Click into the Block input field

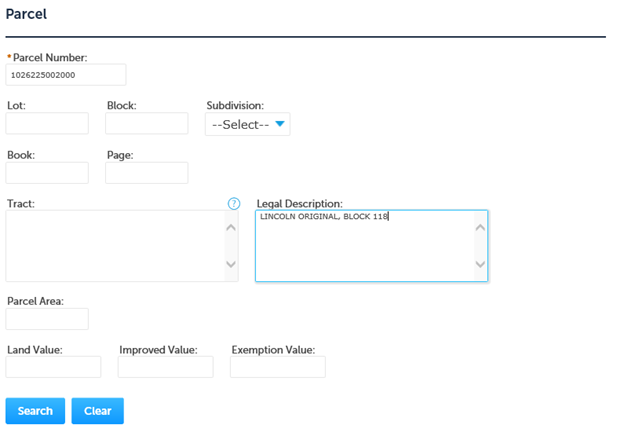tap(146, 123)
